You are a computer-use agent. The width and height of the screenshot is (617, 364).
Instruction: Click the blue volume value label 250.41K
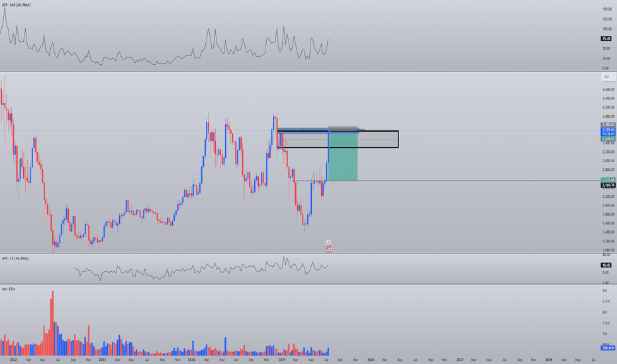point(608,348)
